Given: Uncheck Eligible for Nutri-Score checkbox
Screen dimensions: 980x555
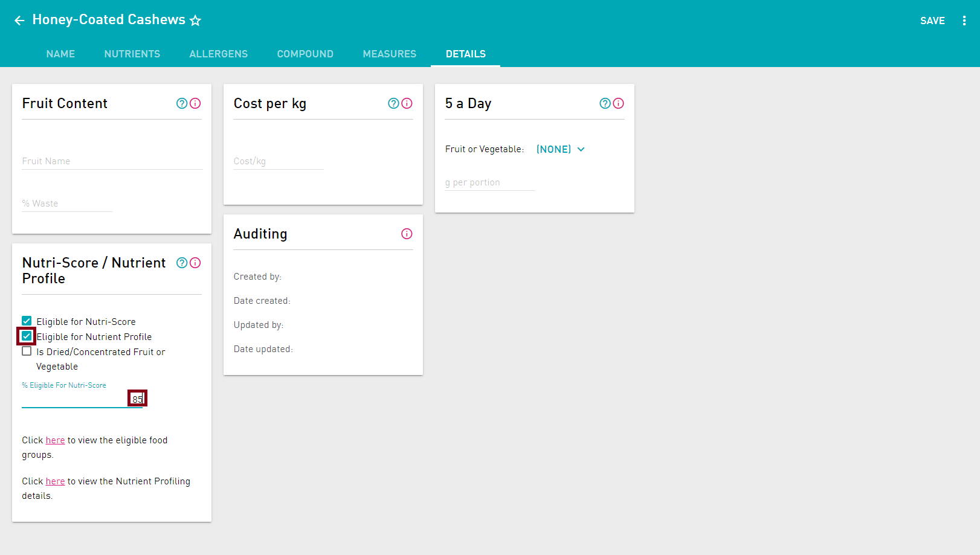Looking at the screenshot, I should coord(27,321).
